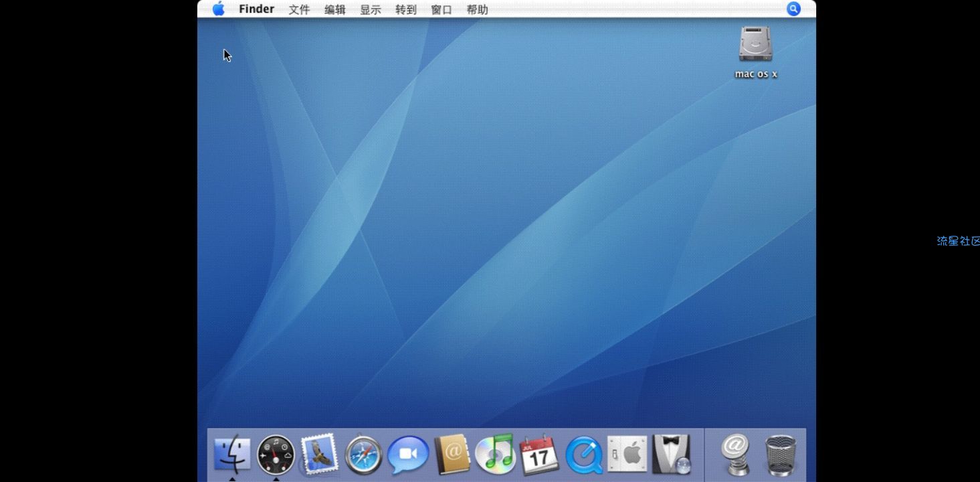Image resolution: width=980 pixels, height=482 pixels.
Task: Open the Apple menu
Action: pos(219,9)
